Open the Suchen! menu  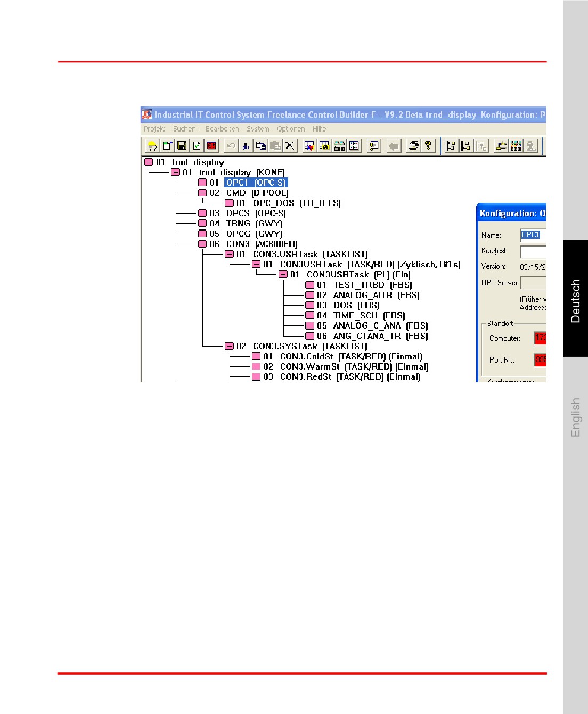click(x=185, y=129)
